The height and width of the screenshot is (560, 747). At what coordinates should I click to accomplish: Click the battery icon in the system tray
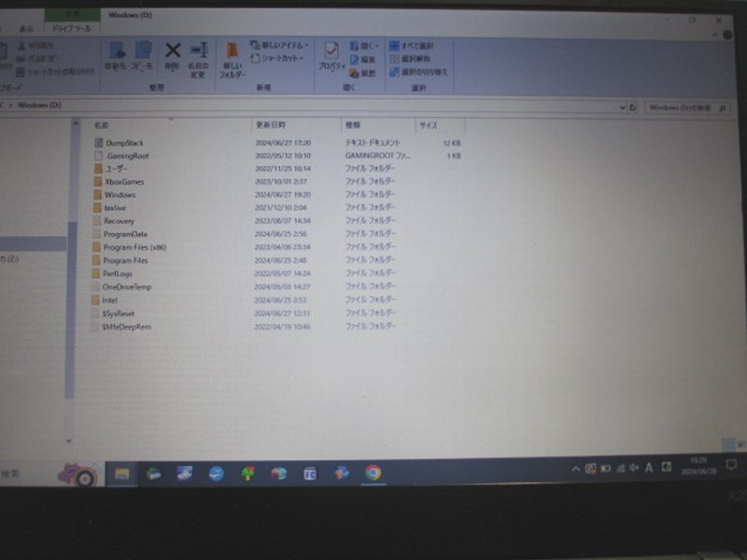click(x=605, y=469)
